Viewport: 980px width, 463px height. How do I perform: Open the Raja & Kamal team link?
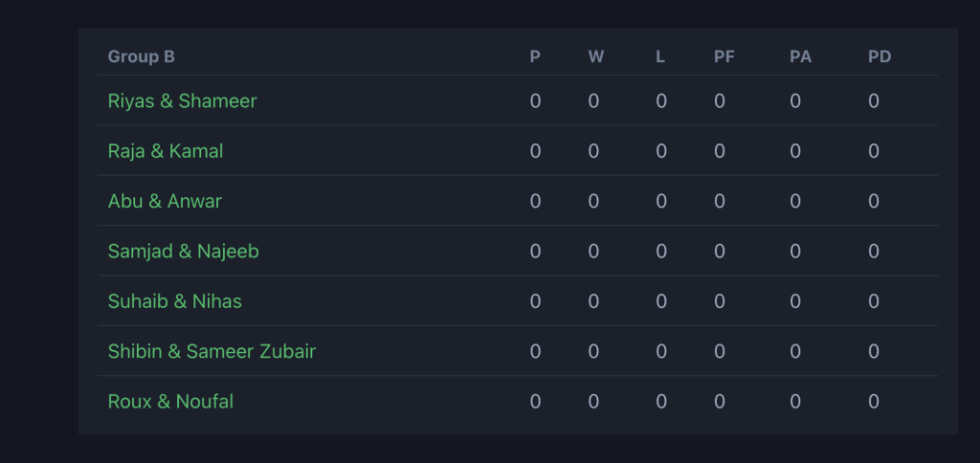click(x=166, y=151)
